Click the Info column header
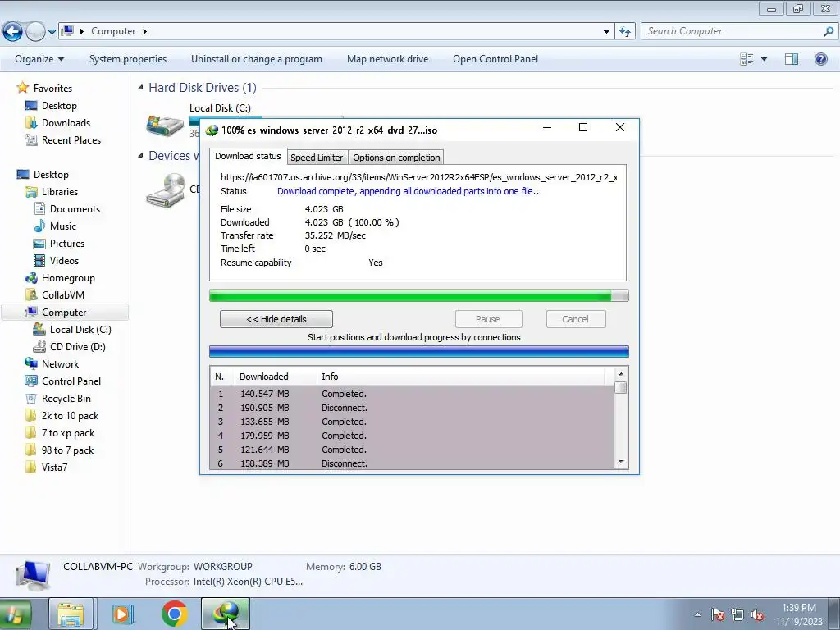Image resolution: width=840 pixels, height=630 pixels. click(x=461, y=377)
